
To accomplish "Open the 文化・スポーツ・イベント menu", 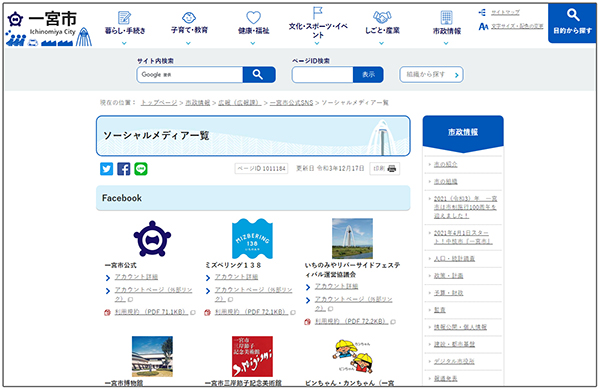I will point(318,23).
